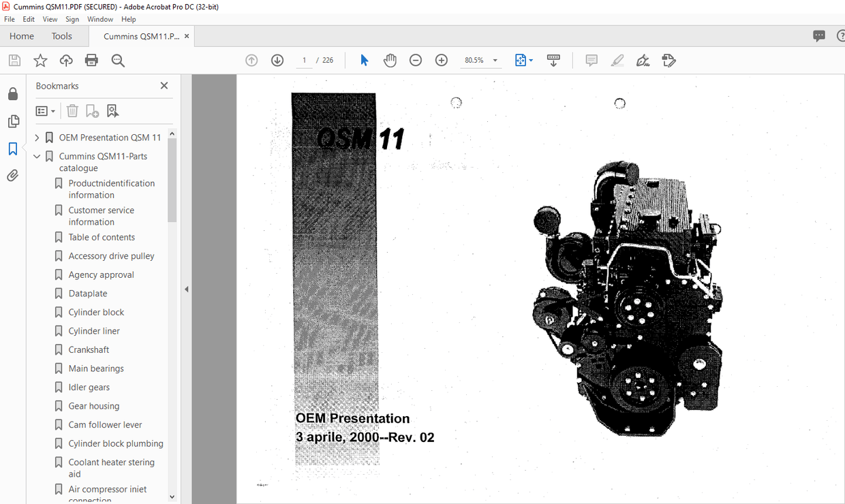This screenshot has height=504, width=845.
Task: Open the Window menu
Action: point(100,19)
